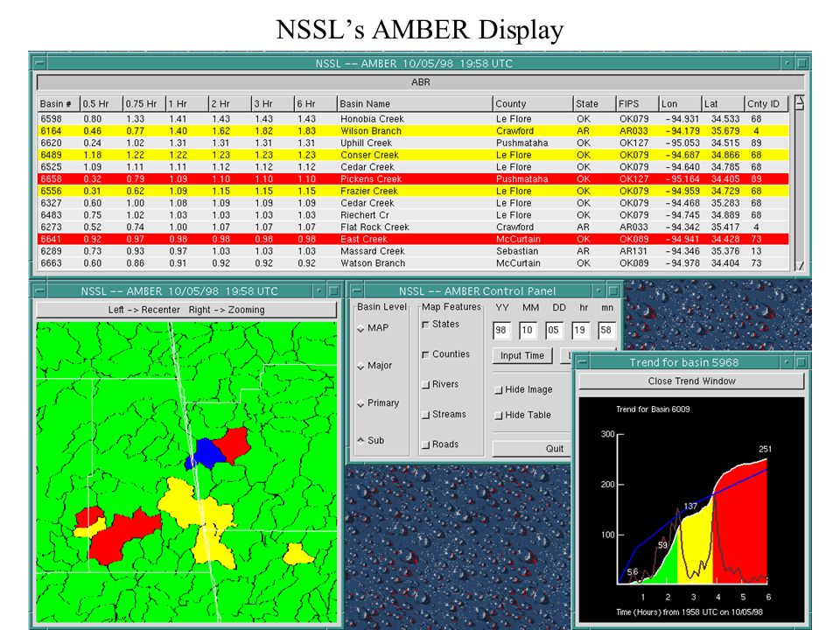Select the Massard Creek table row
Screen dimensions: 840x630
[413, 251]
